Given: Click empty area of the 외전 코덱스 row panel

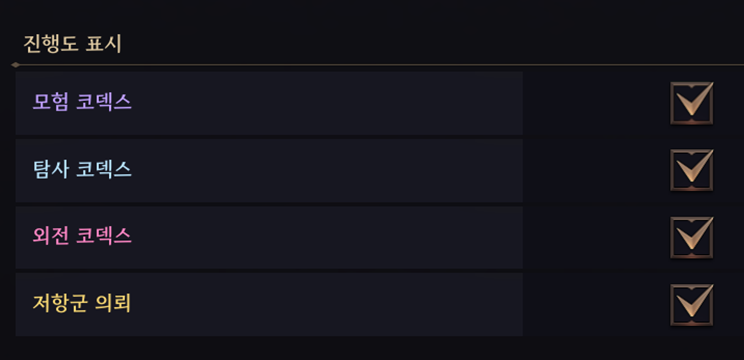Looking at the screenshot, I should coord(327,238).
